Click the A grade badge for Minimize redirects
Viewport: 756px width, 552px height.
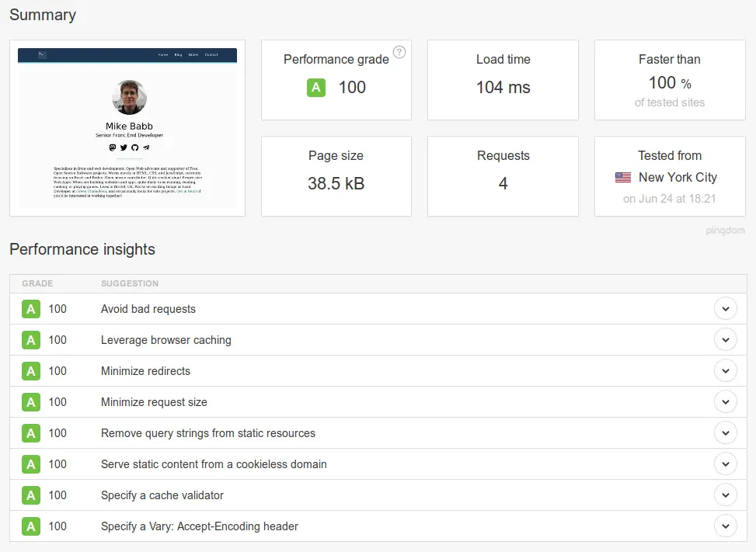pyautogui.click(x=31, y=371)
